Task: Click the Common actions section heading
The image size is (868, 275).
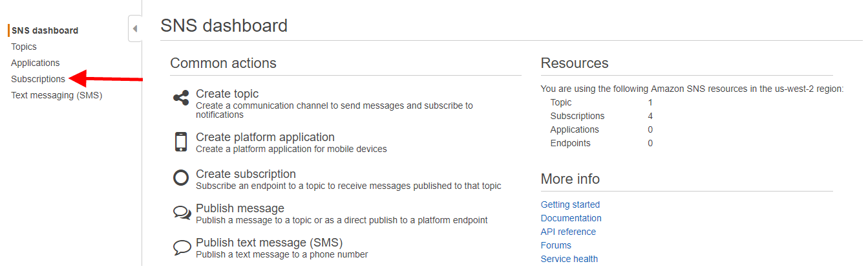Action: pyautogui.click(x=223, y=63)
